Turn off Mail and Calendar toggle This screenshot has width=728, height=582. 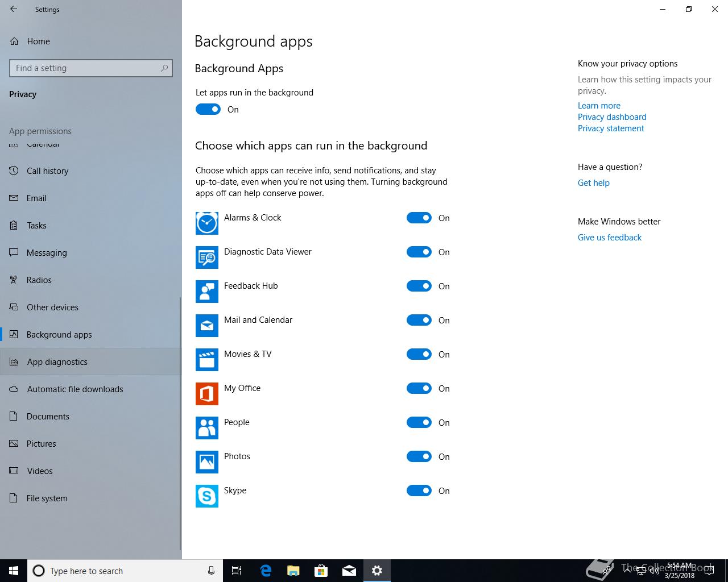(419, 320)
